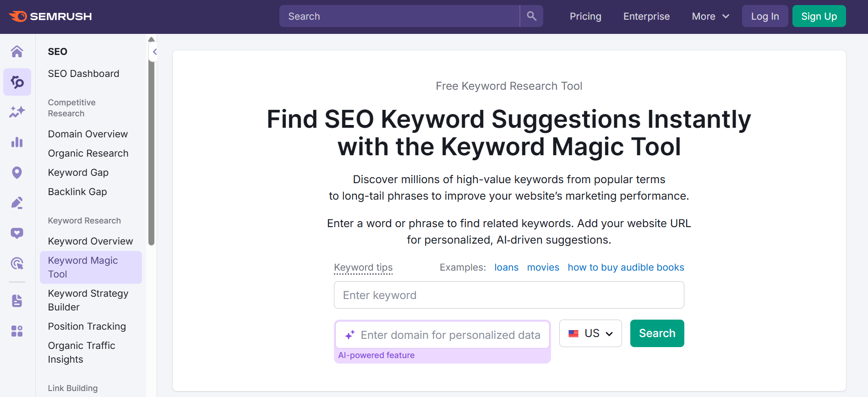868x397 pixels.
Task: Select the Content pencil icon in the rail
Action: click(17, 202)
